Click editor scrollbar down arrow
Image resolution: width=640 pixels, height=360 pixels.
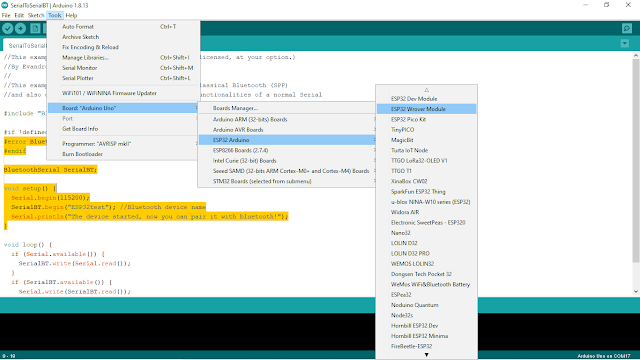pos(636,292)
